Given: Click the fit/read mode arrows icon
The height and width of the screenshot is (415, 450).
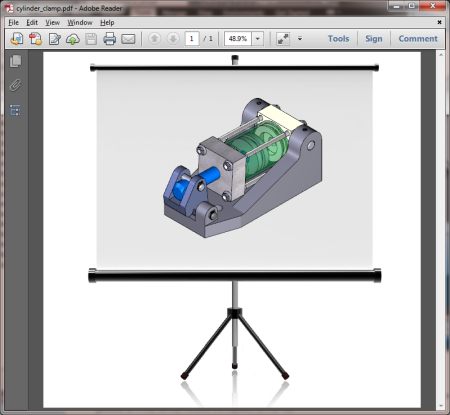Looking at the screenshot, I should point(283,39).
